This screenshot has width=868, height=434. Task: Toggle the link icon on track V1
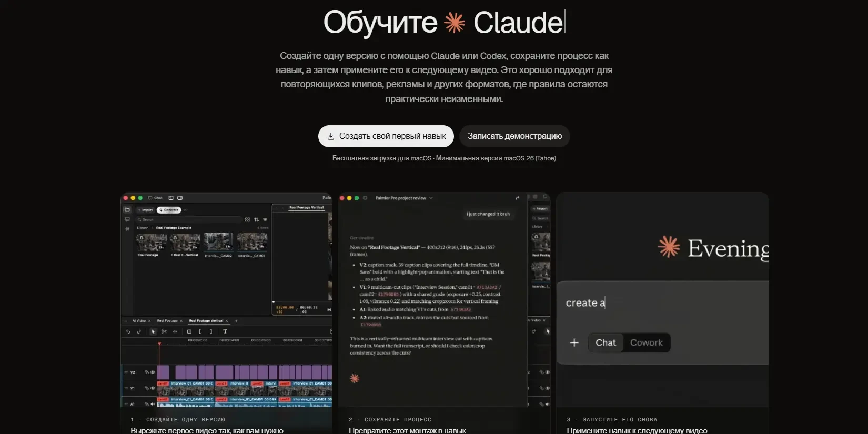147,388
